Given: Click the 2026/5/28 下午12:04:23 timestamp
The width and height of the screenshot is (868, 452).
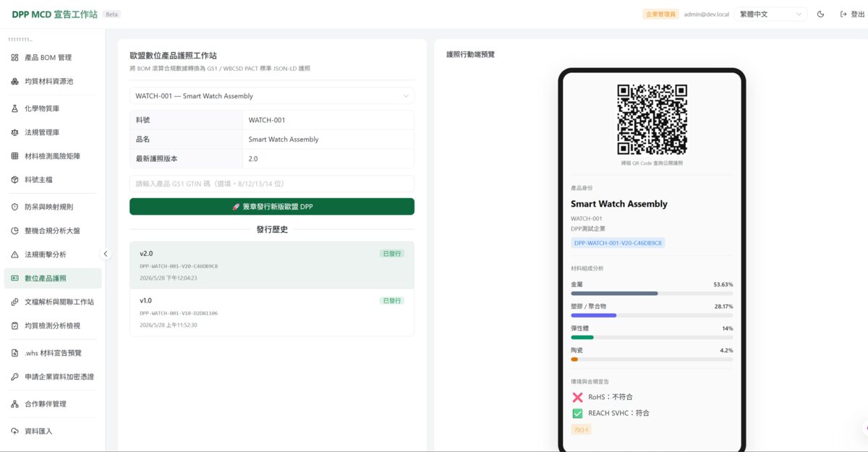Looking at the screenshot, I should pos(169,278).
